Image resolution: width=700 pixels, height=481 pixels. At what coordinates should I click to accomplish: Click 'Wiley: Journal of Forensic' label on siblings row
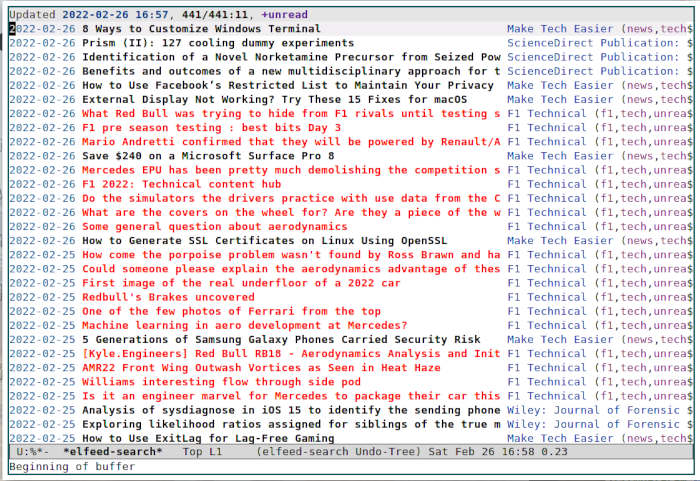[593, 424]
